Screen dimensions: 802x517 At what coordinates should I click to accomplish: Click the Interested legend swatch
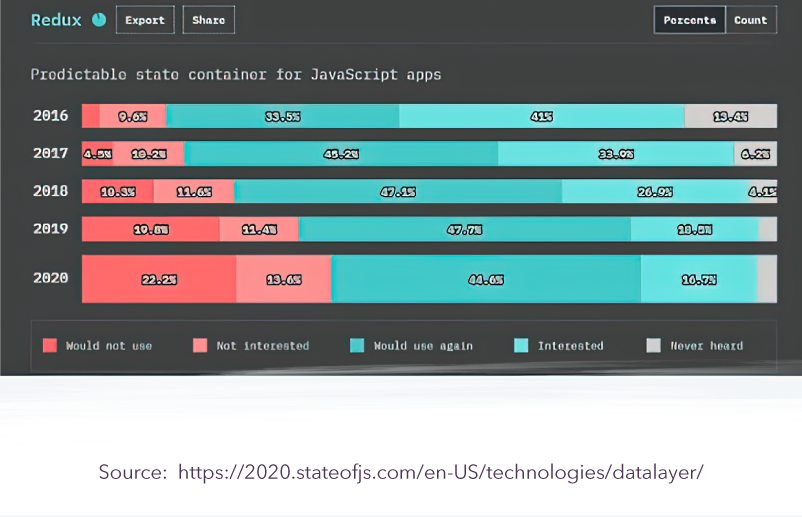pyautogui.click(x=521, y=346)
